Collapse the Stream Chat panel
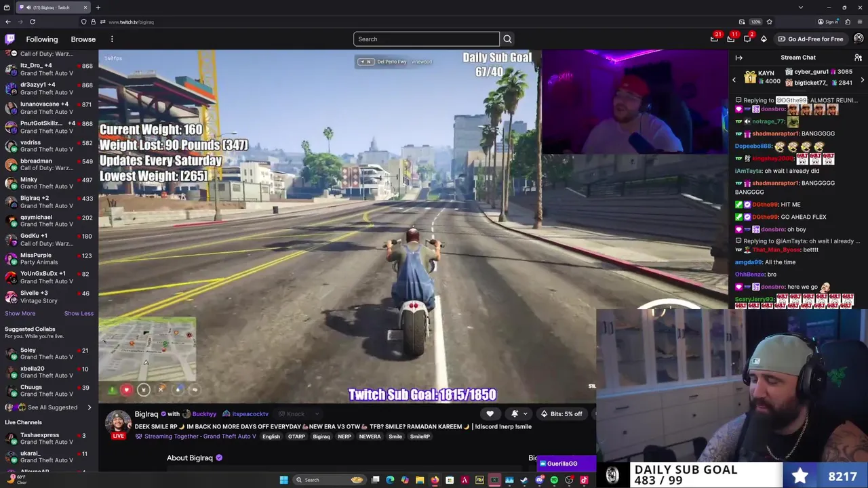 [x=739, y=58]
